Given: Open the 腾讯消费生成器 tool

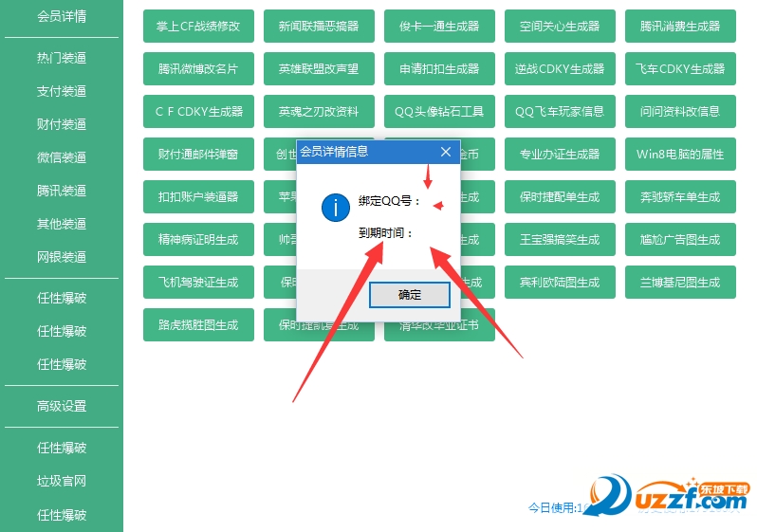Looking at the screenshot, I should click(681, 26).
